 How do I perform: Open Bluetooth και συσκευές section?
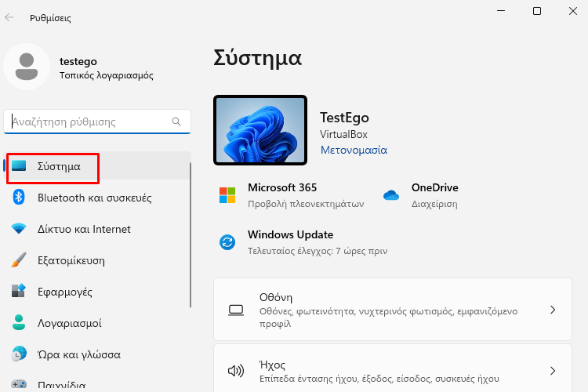pos(96,198)
